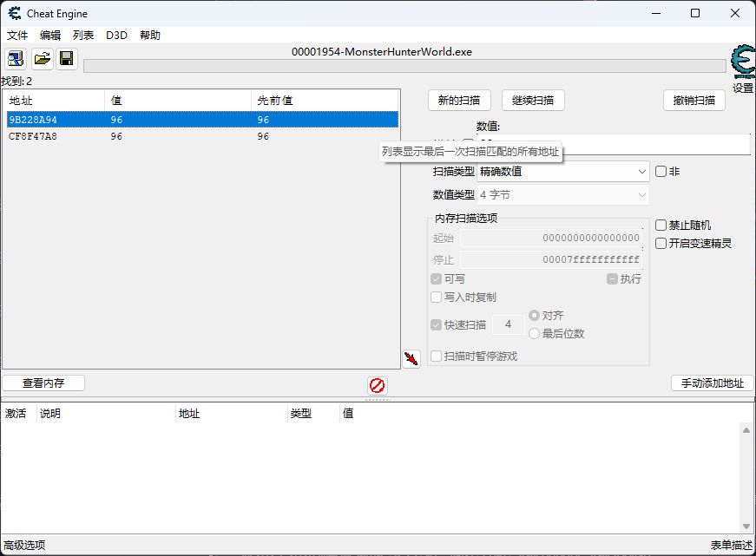The height and width of the screenshot is (556, 756).
Task: Select address CF8F47A8 in results list
Action: click(x=33, y=137)
